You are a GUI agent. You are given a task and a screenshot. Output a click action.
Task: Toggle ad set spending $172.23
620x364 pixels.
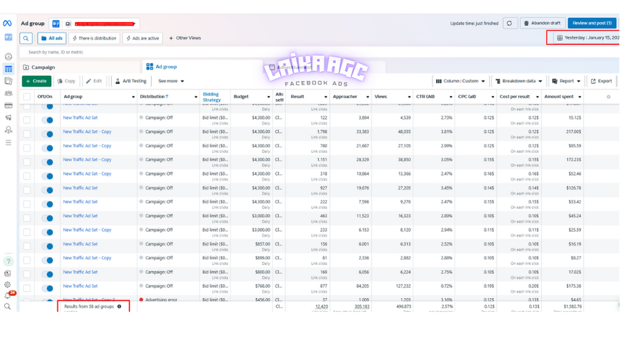pyautogui.click(x=48, y=162)
